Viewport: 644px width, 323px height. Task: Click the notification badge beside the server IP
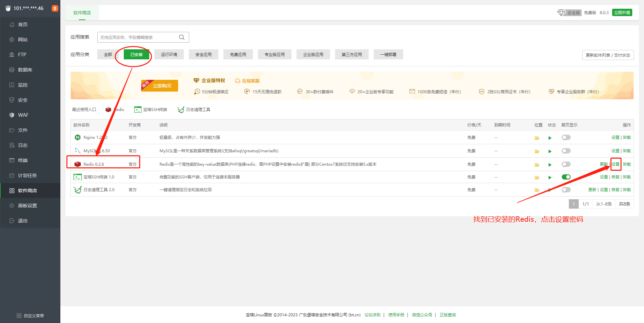tap(55, 8)
